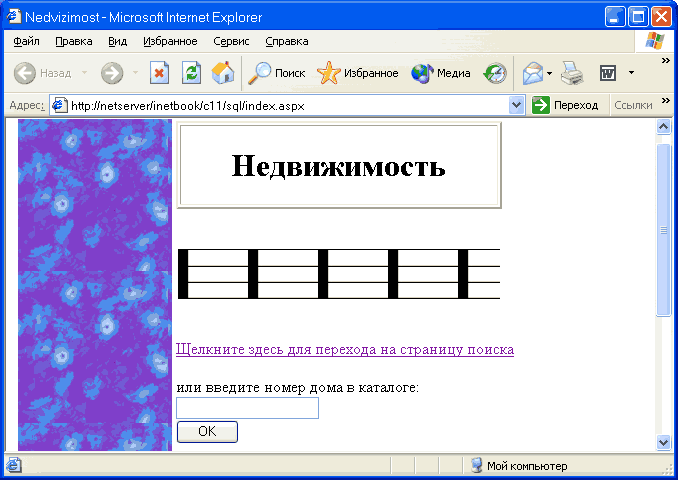678x480 pixels.
Task: Open the Ссылки links bar
Action: coord(633,105)
